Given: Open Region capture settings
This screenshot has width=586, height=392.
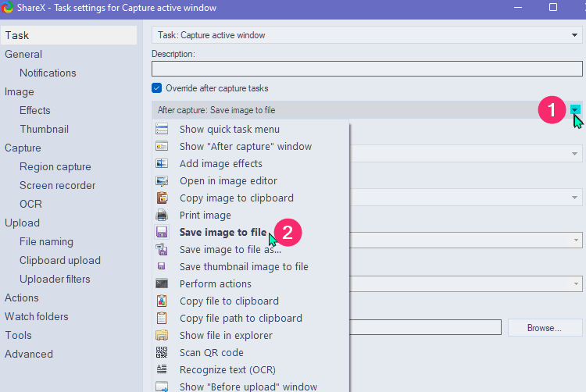Looking at the screenshot, I should pyautogui.click(x=55, y=166).
